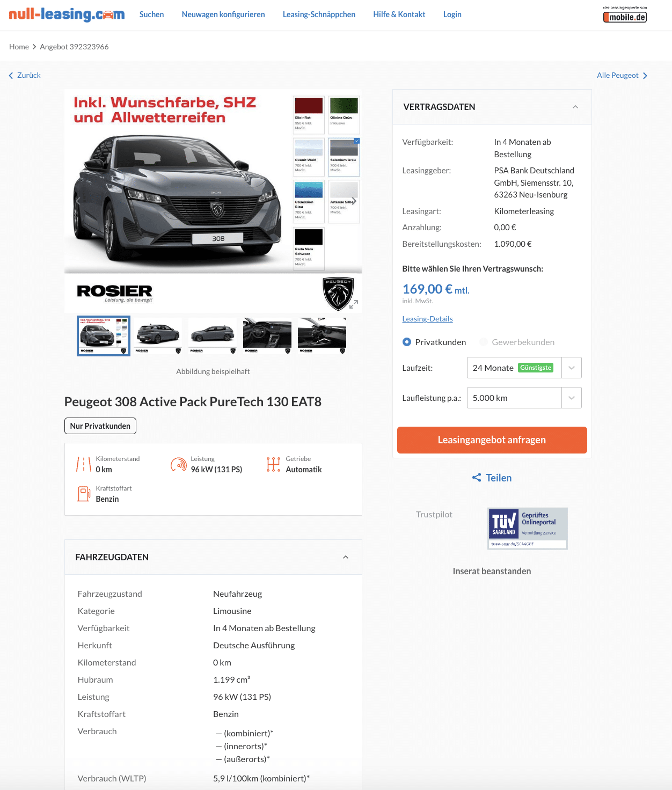This screenshot has height=790, width=672.
Task: Open the Laufleistung 5.000 km dropdown
Action: 524,398
